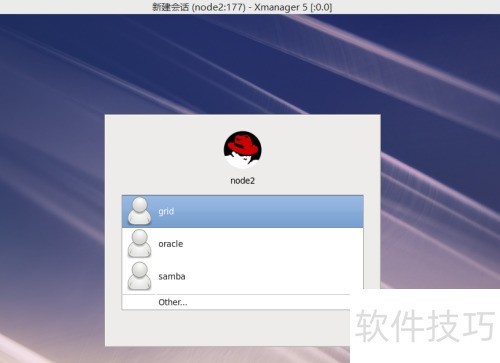Click the Xmanager 5 window title bar
500x363 pixels.
tap(250, 7)
